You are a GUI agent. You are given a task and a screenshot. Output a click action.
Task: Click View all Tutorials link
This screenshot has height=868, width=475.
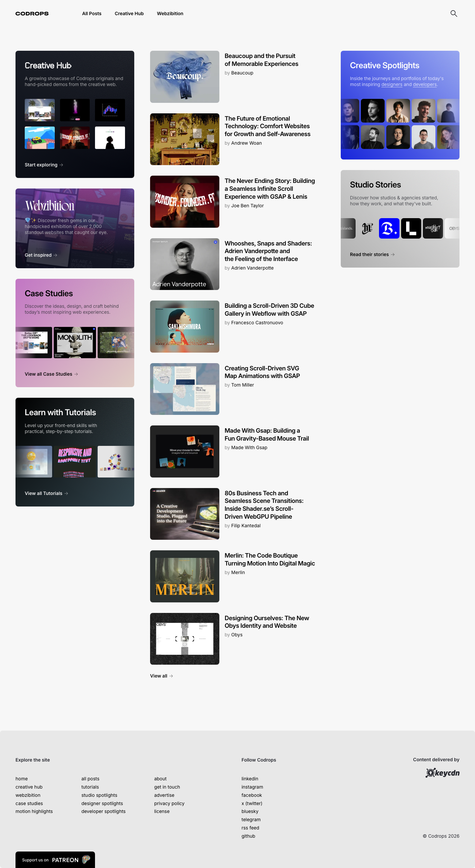(x=46, y=493)
